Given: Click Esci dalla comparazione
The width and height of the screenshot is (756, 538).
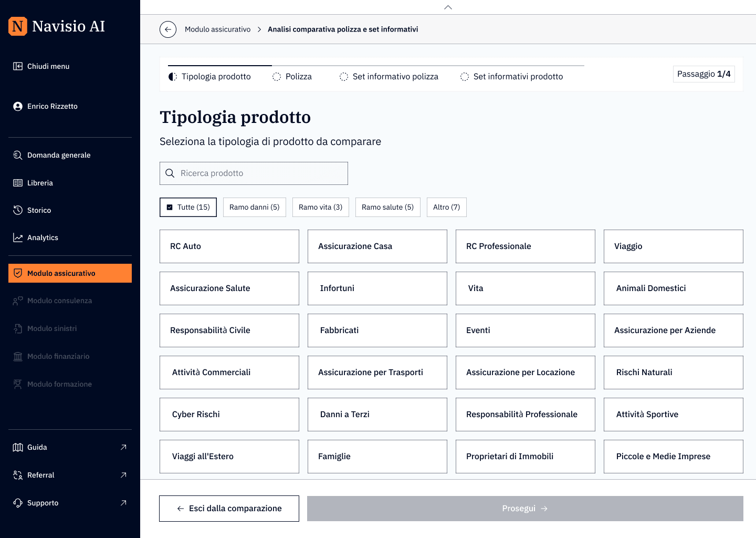Looking at the screenshot, I should tap(229, 508).
